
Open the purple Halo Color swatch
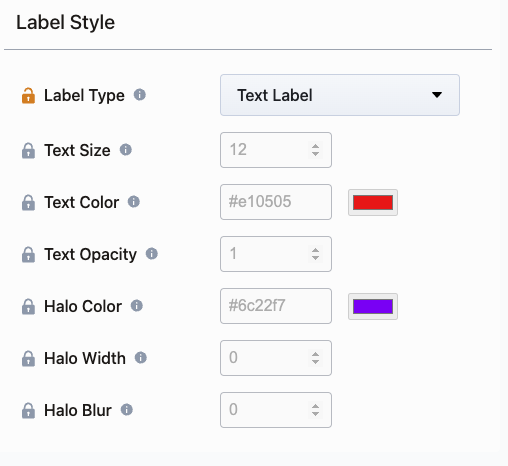(x=373, y=306)
